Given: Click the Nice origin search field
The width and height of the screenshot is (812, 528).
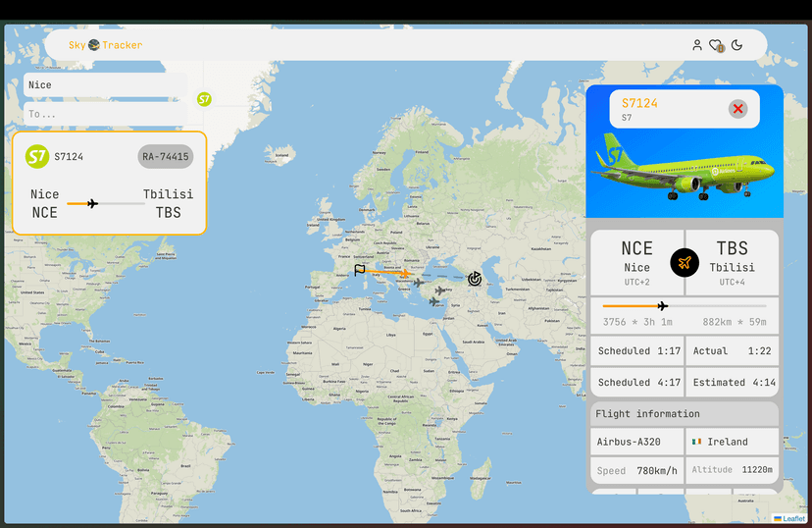Looking at the screenshot, I should click(105, 85).
